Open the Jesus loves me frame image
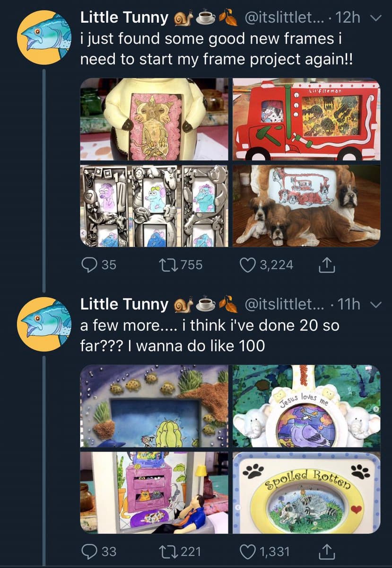This screenshot has height=568, width=392. (x=306, y=406)
